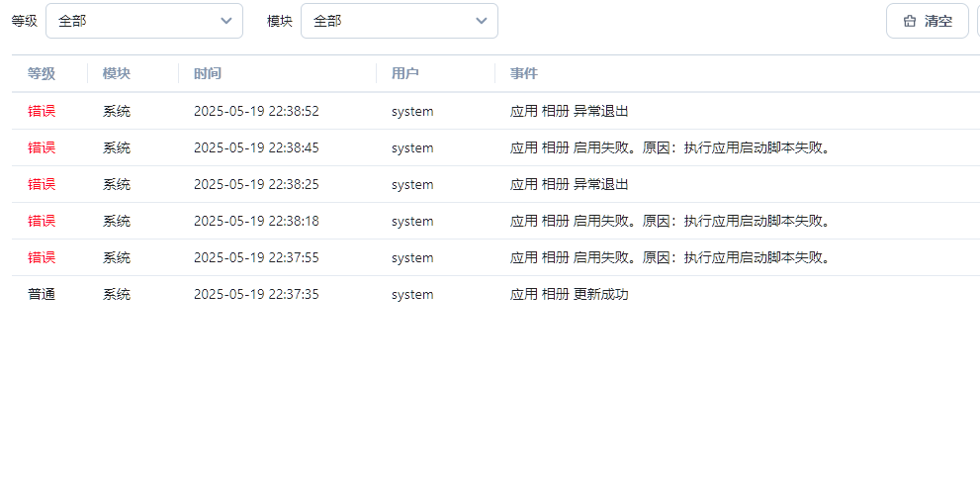Click system user in the 22:37:35 row

[412, 295]
